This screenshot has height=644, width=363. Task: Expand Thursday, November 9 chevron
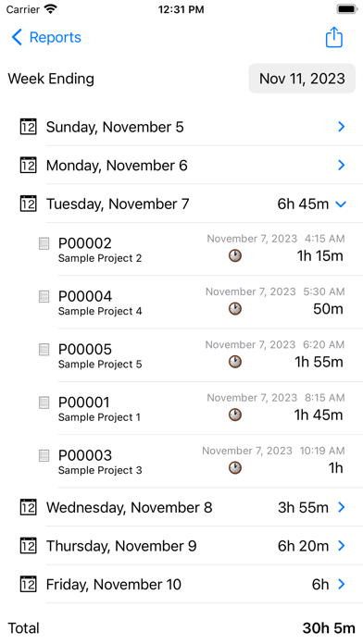[341, 546]
